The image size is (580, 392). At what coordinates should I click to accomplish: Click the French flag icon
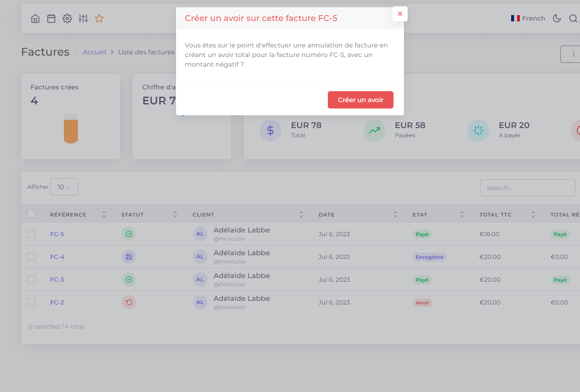[515, 18]
